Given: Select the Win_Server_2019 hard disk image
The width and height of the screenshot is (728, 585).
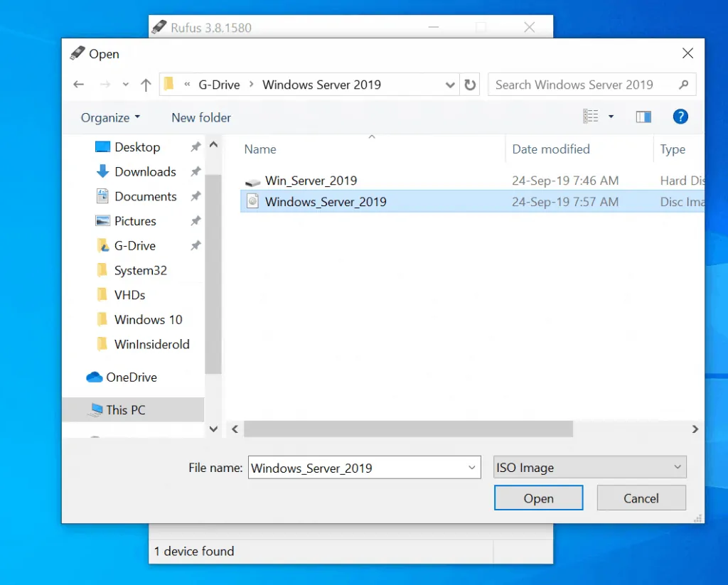Looking at the screenshot, I should coord(310,181).
